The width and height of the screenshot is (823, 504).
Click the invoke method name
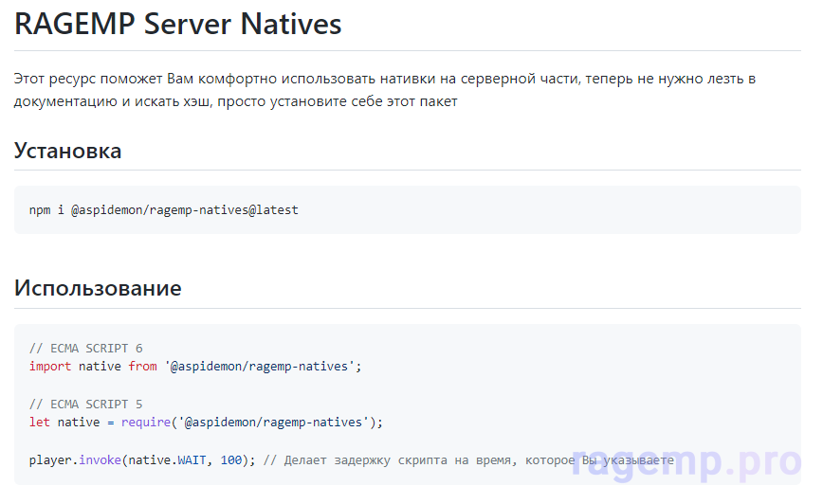click(99, 459)
